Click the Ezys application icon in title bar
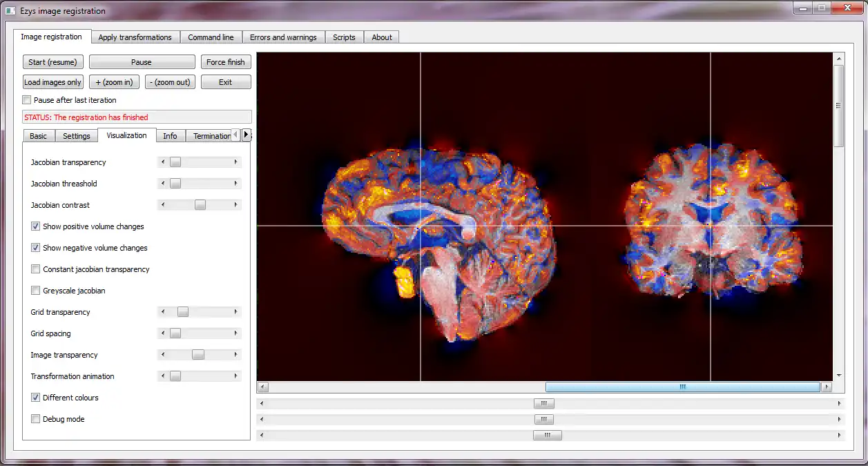This screenshot has height=466, width=868. [x=10, y=11]
